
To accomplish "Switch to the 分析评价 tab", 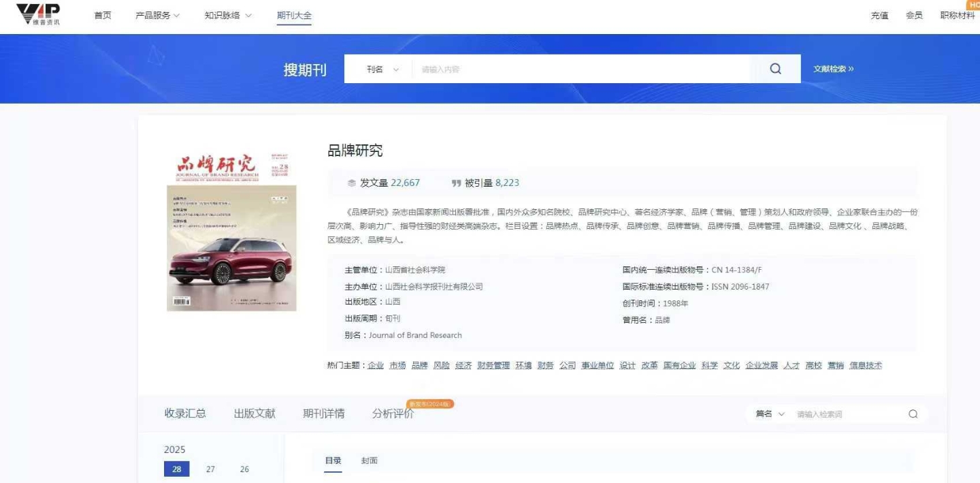I will point(393,414).
